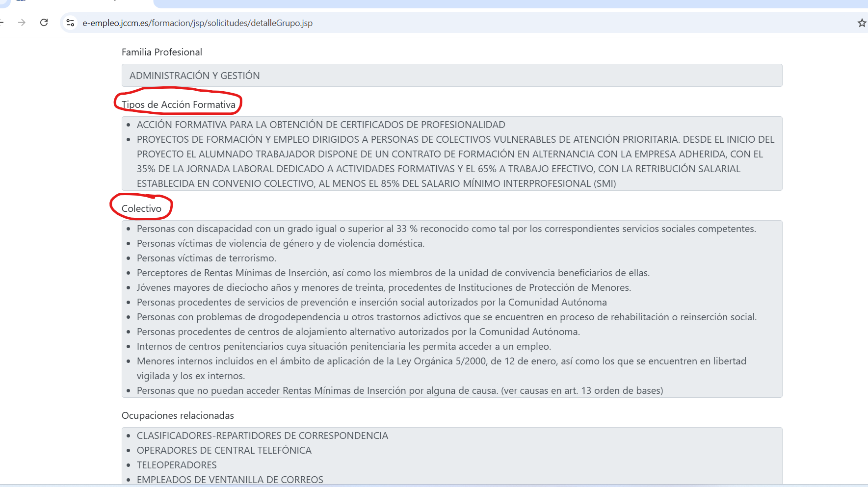Click 'Personas víctimas de violencia de género' item
Image resolution: width=868 pixels, height=487 pixels.
[281, 243]
